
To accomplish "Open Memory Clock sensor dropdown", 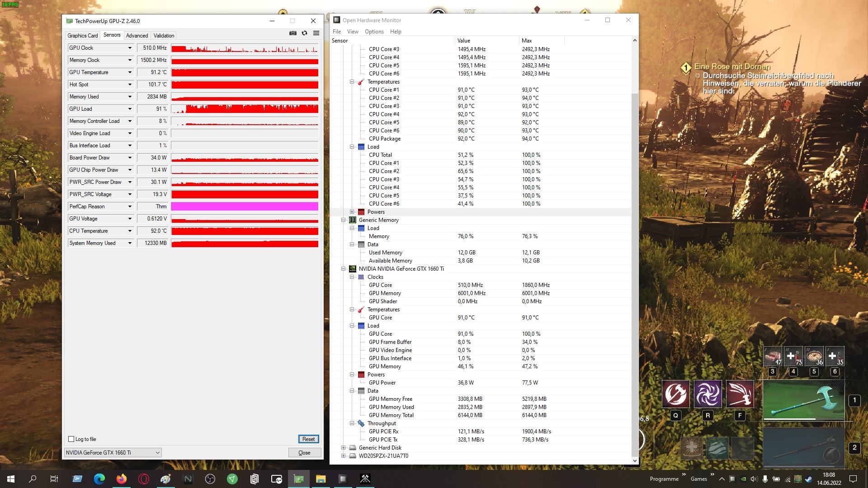I will (130, 60).
